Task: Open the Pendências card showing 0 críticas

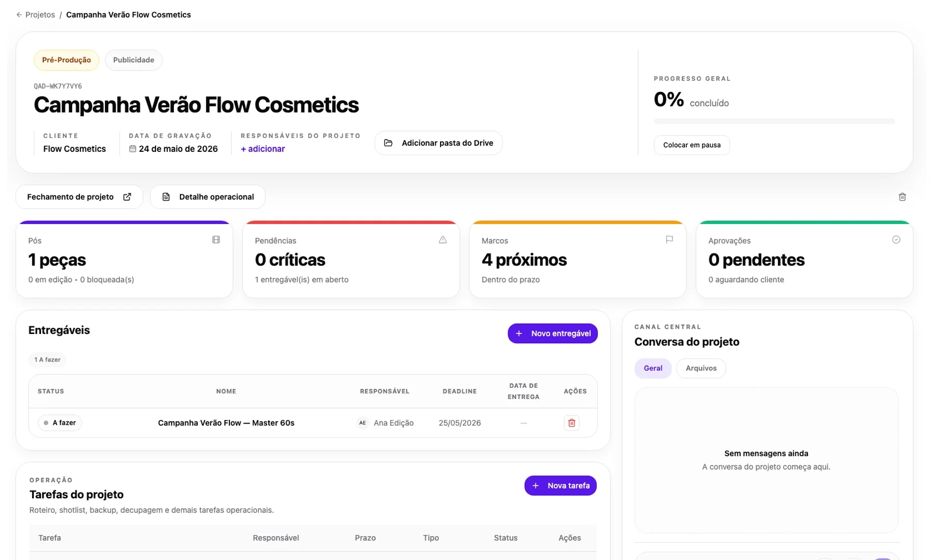Action: [x=351, y=260]
